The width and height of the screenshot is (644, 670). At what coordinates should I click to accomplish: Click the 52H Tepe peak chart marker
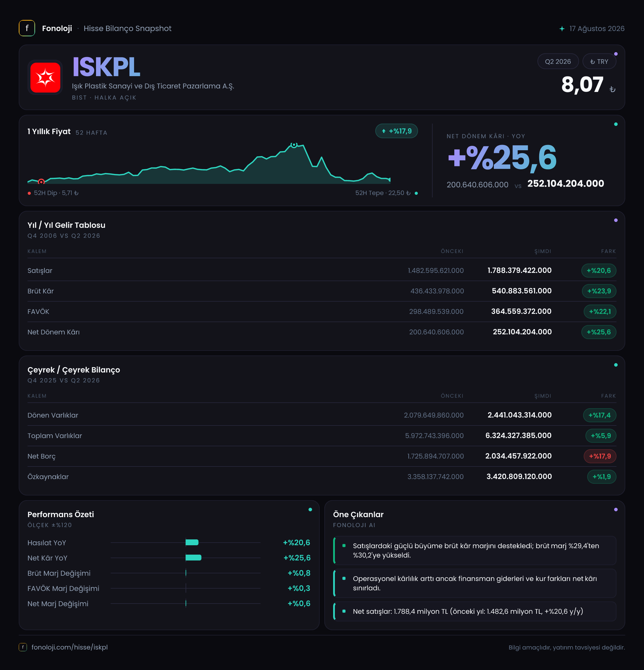click(x=294, y=145)
